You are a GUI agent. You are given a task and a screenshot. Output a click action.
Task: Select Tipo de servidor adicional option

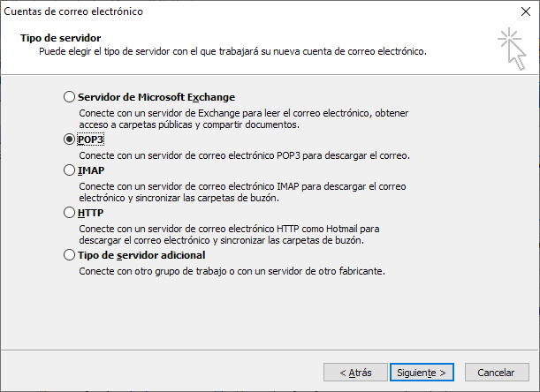click(69, 255)
